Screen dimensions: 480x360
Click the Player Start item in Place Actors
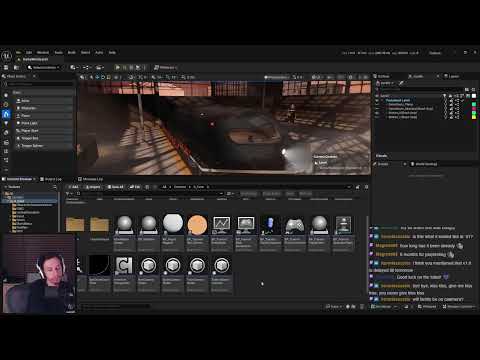[x=43, y=131]
